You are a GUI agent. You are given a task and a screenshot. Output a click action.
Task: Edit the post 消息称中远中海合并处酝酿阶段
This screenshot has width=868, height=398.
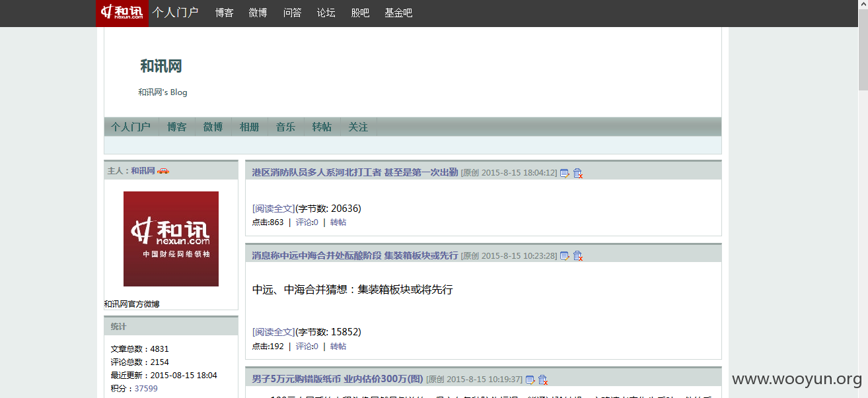[x=565, y=255]
